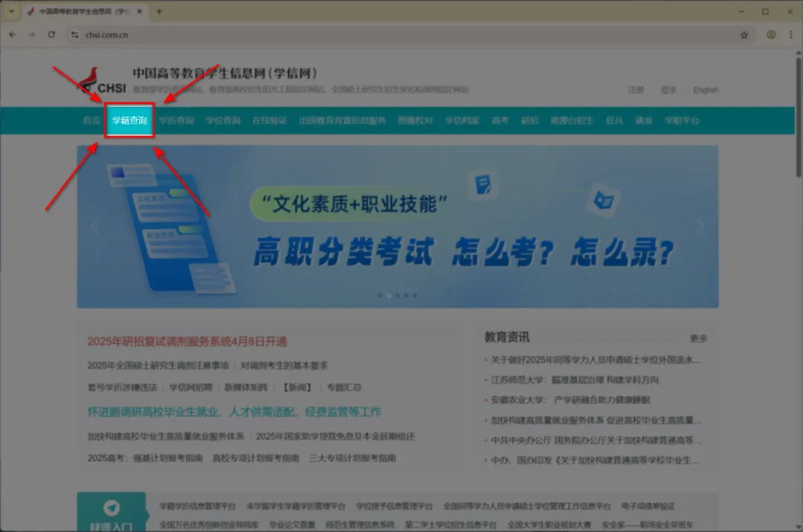Open the 在线验证 navigation item
803x532 pixels.
[270, 120]
